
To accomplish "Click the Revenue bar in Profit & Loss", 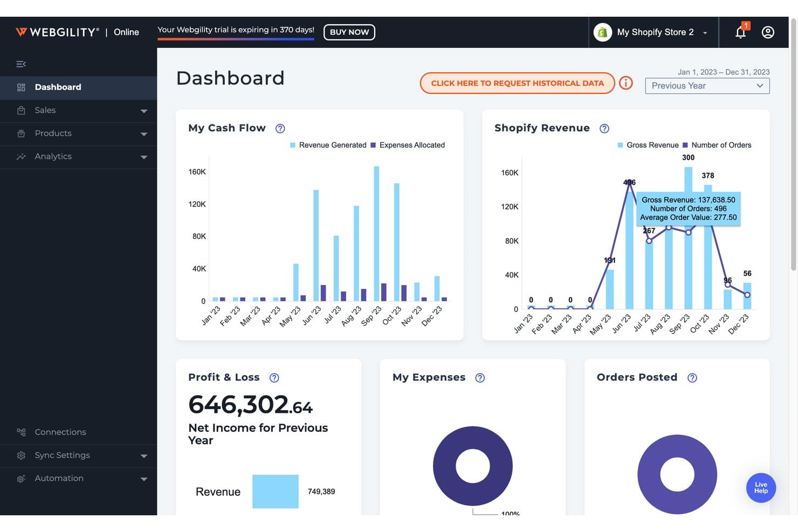I will (276, 492).
